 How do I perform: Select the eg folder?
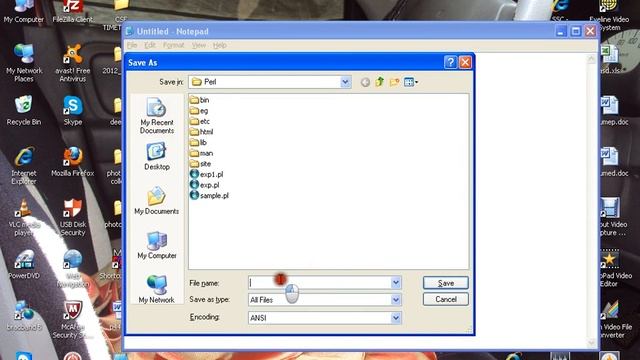pos(199,111)
